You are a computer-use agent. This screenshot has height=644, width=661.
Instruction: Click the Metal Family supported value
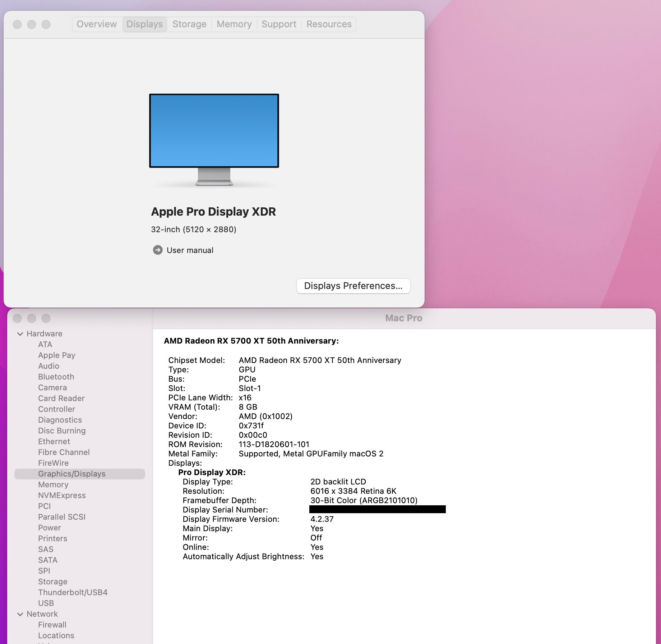point(311,454)
